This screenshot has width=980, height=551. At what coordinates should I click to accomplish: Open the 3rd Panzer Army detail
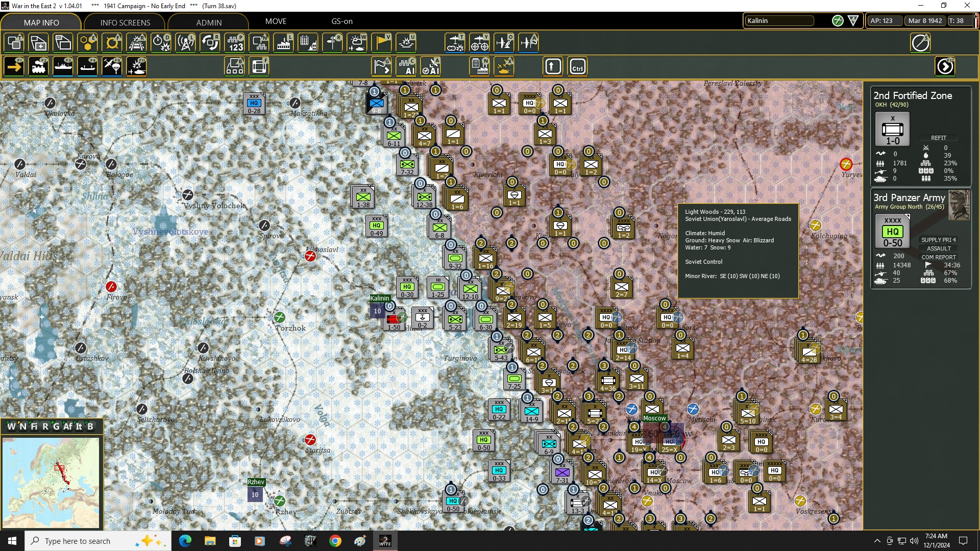tap(909, 197)
